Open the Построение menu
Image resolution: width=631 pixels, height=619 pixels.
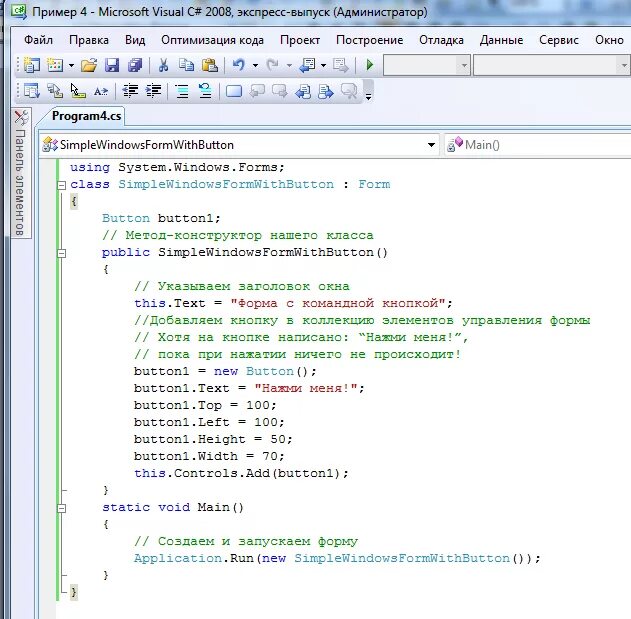click(369, 40)
